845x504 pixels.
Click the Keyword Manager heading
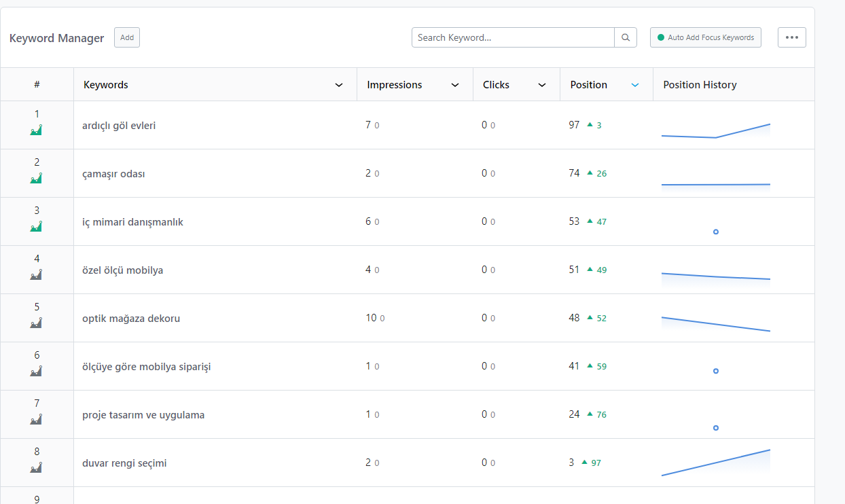tap(57, 38)
